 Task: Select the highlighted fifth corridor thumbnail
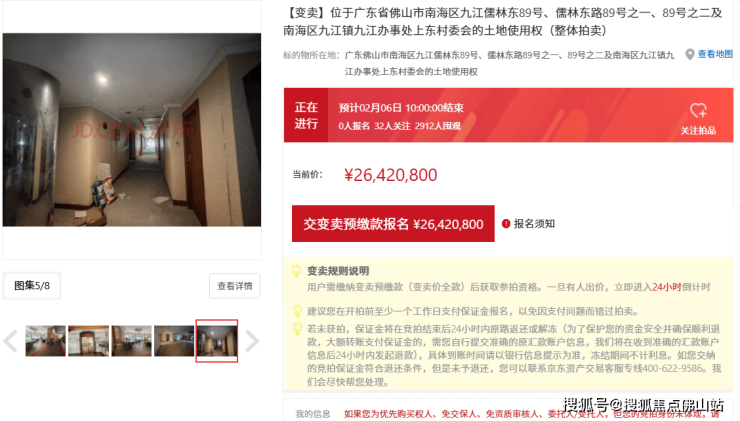(x=217, y=341)
